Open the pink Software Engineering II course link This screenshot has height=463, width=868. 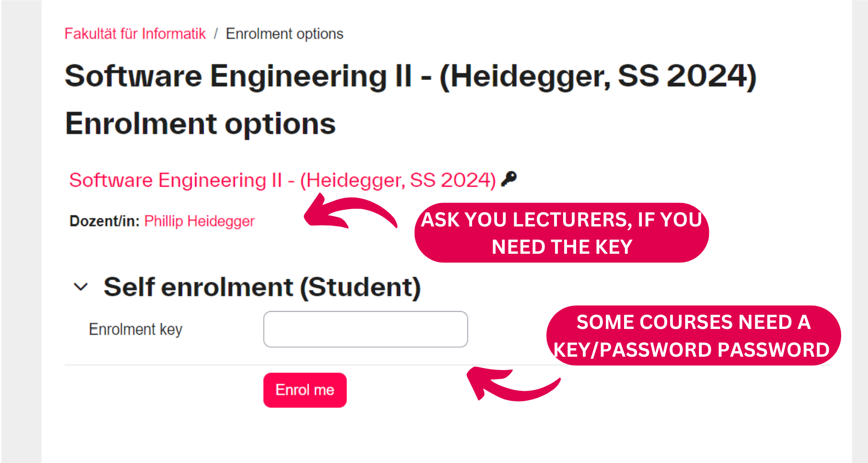[282, 181]
